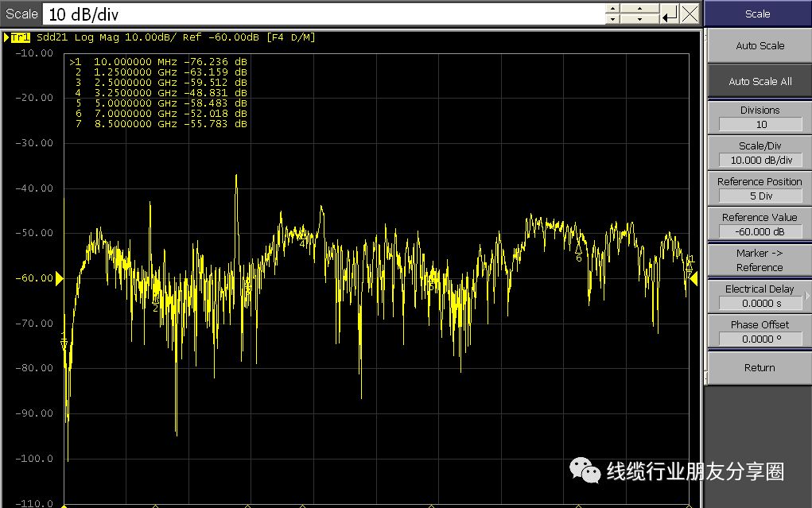The height and width of the screenshot is (508, 812).
Task: Select the Phase Offset 0.0000° field
Action: click(x=761, y=339)
